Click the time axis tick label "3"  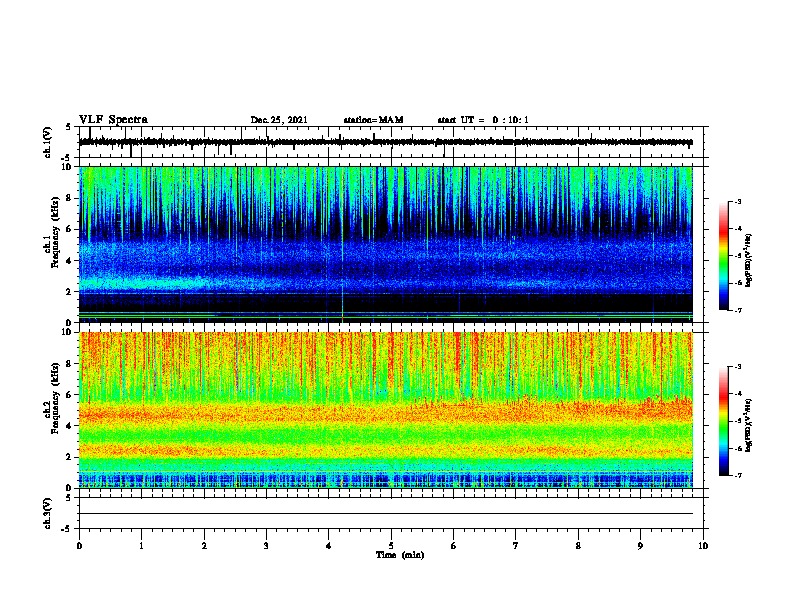click(266, 546)
